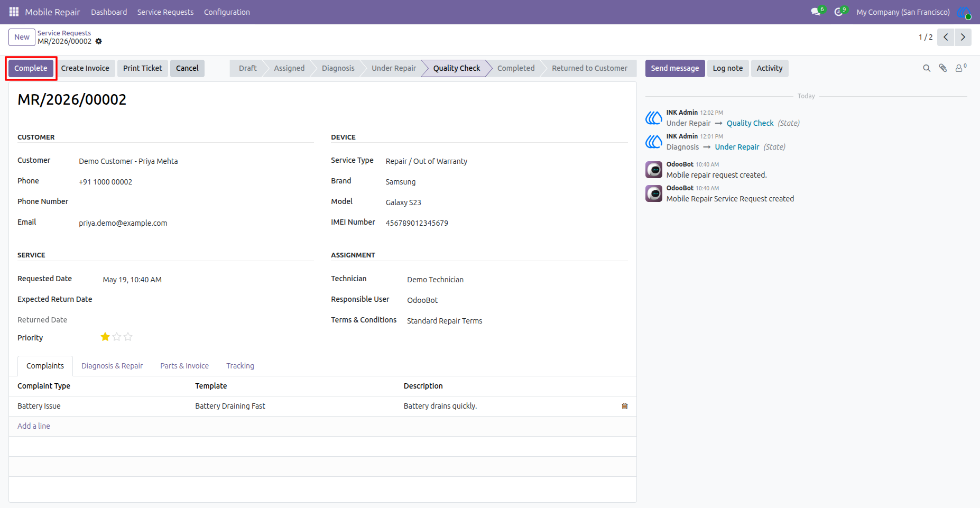Set priority to the first star

tap(105, 337)
